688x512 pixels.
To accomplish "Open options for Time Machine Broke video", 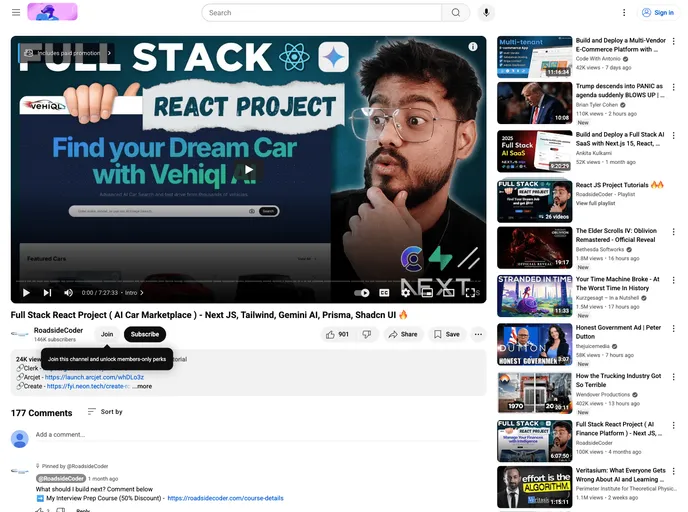I will (x=674, y=280).
